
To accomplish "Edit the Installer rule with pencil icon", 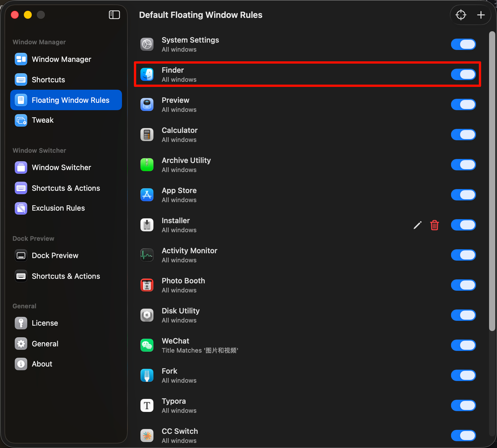I will point(417,225).
